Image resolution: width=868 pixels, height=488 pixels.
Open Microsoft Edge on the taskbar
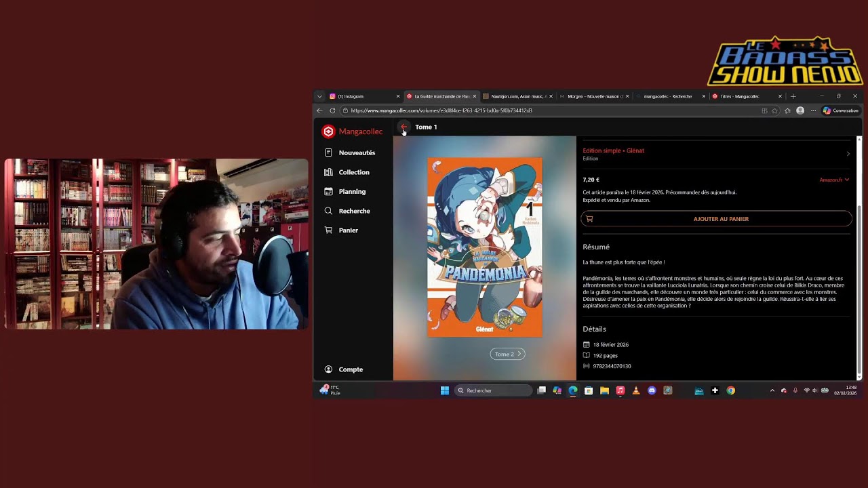573,390
